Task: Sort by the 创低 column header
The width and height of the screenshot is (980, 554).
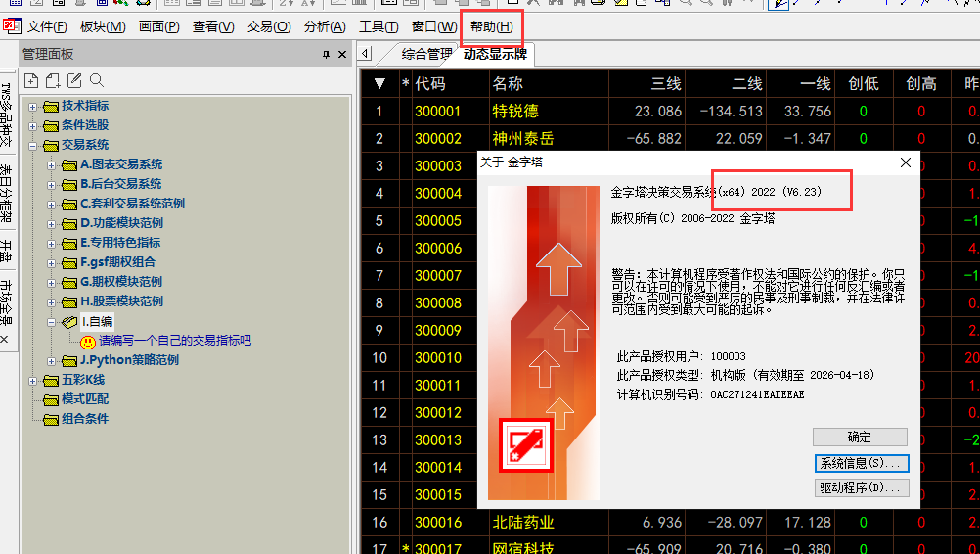Action: (x=864, y=84)
